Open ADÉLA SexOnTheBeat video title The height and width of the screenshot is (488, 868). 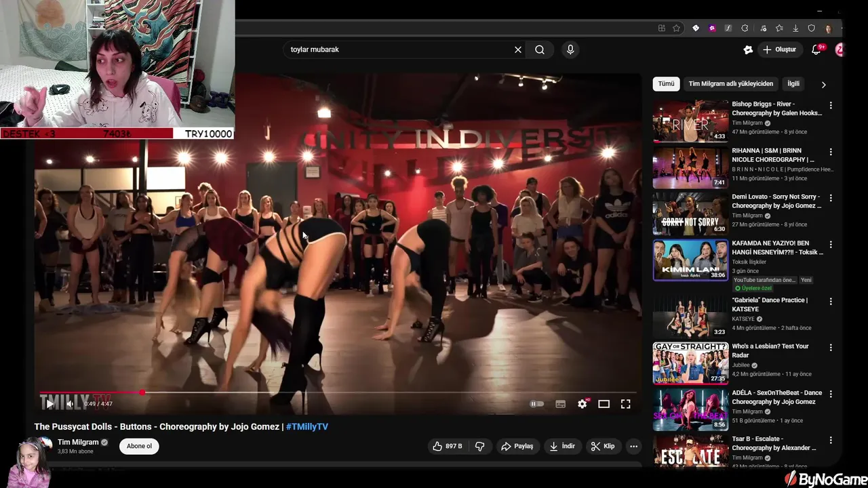click(x=777, y=397)
